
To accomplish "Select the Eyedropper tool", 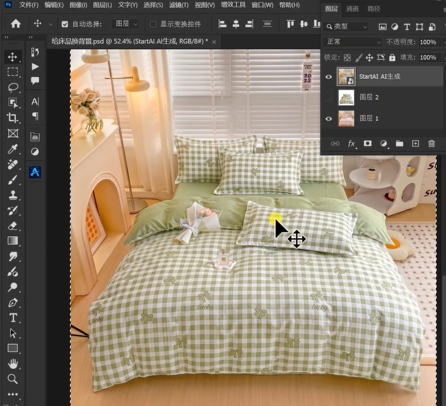I will 13,149.
